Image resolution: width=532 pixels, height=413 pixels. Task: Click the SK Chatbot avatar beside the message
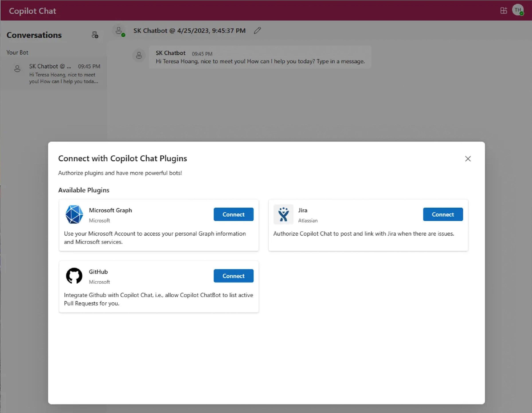[x=139, y=55]
